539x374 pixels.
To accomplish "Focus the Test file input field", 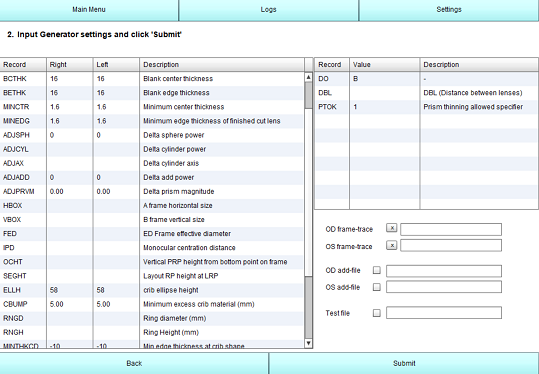I will 443,313.
